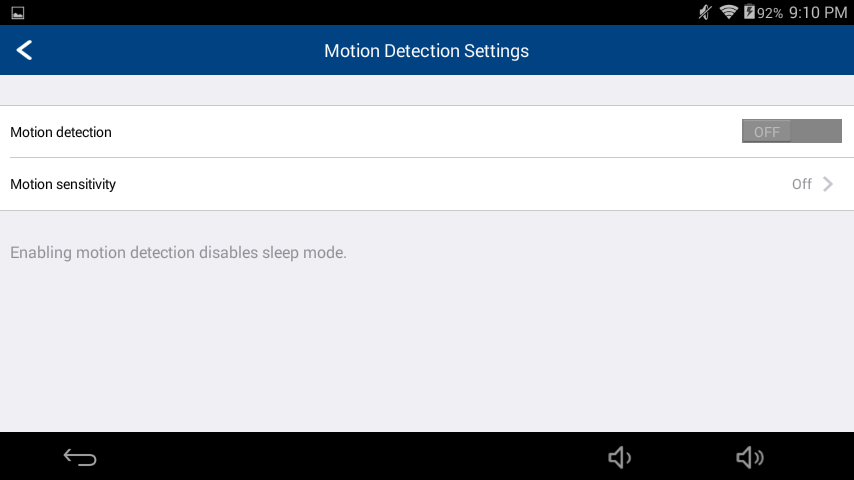
Task: Tap the muted sound status icon
Action: click(x=705, y=12)
